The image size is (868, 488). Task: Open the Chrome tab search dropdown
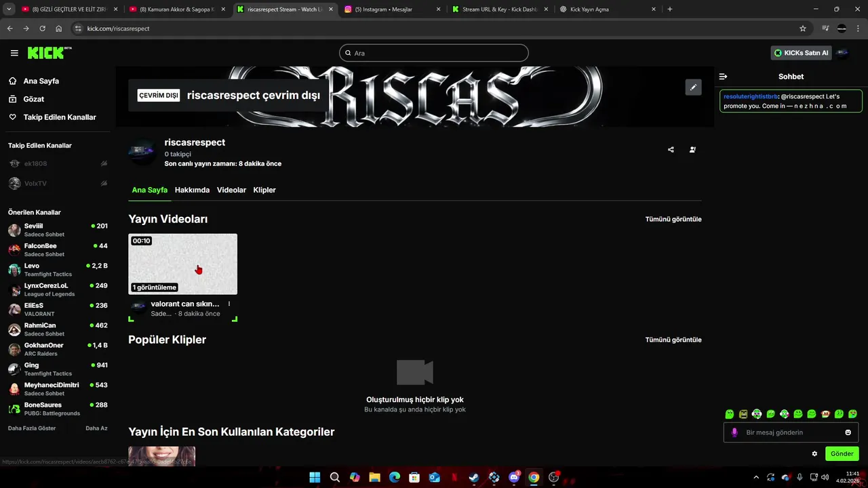click(9, 9)
